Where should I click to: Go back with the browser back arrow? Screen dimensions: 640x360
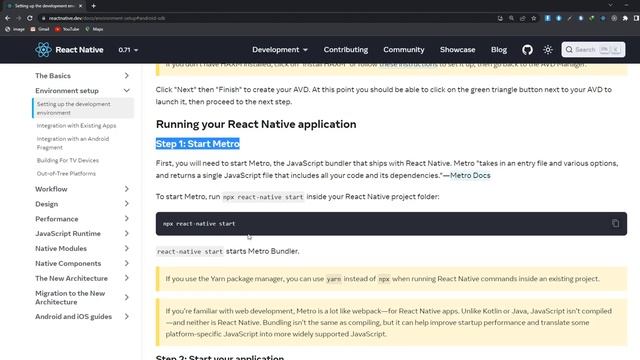tap(7, 18)
